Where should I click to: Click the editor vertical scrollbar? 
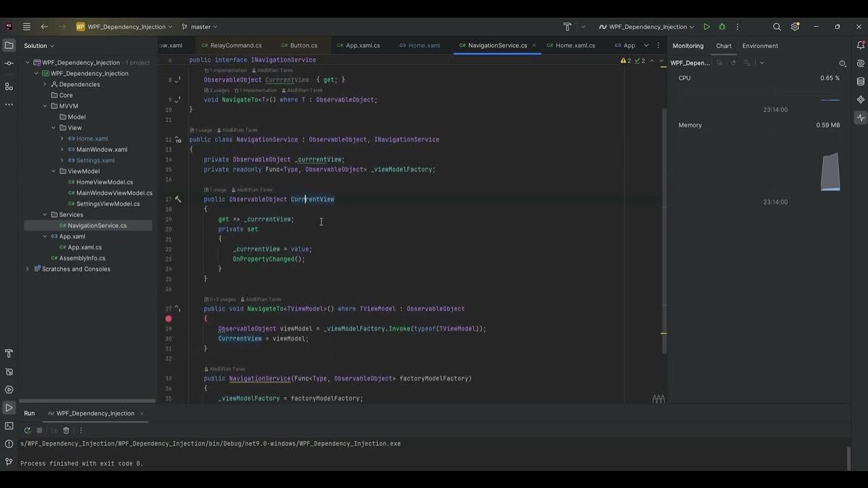click(x=664, y=230)
